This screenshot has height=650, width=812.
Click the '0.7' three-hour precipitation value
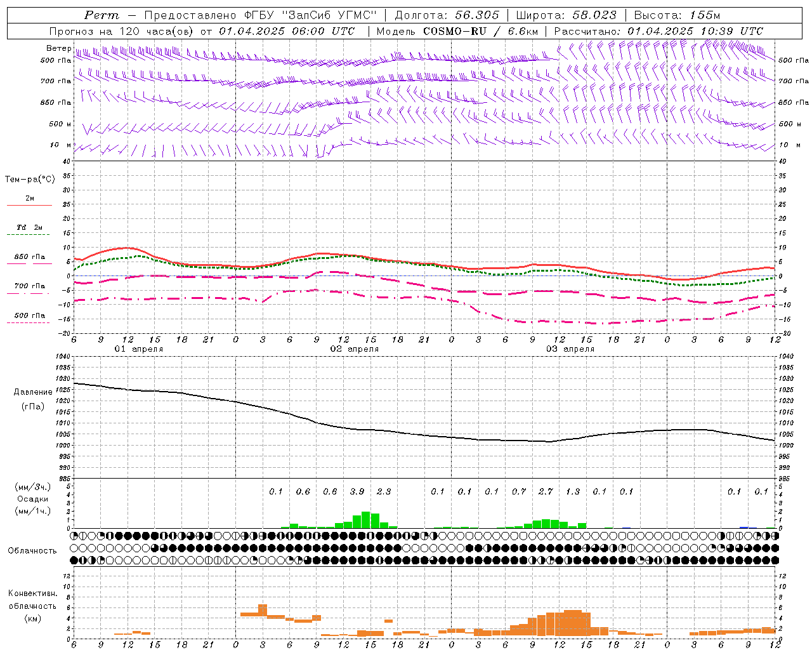tap(519, 491)
